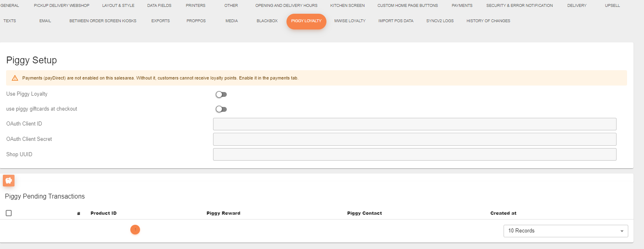
Task: Tick the select-all checkbox in transactions table
Action: coord(9,213)
